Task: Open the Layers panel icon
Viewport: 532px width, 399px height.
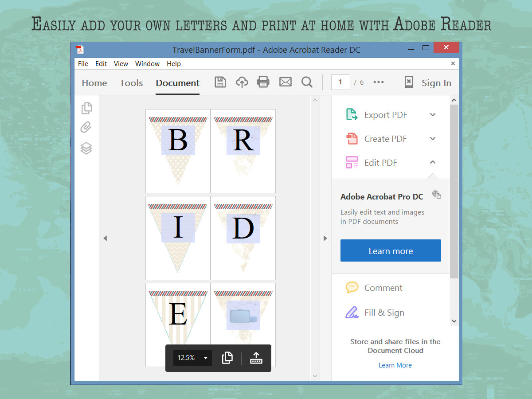Action: (x=86, y=148)
